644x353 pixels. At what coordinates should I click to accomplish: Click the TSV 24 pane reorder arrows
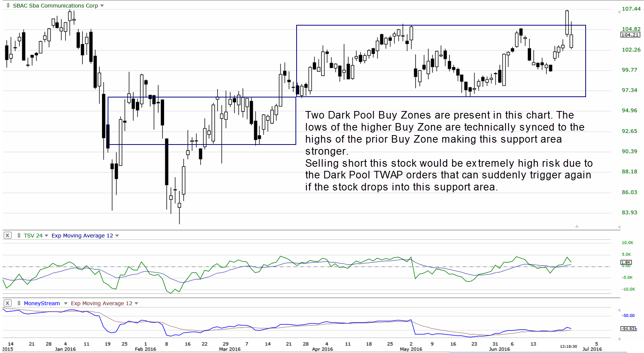tap(19, 236)
